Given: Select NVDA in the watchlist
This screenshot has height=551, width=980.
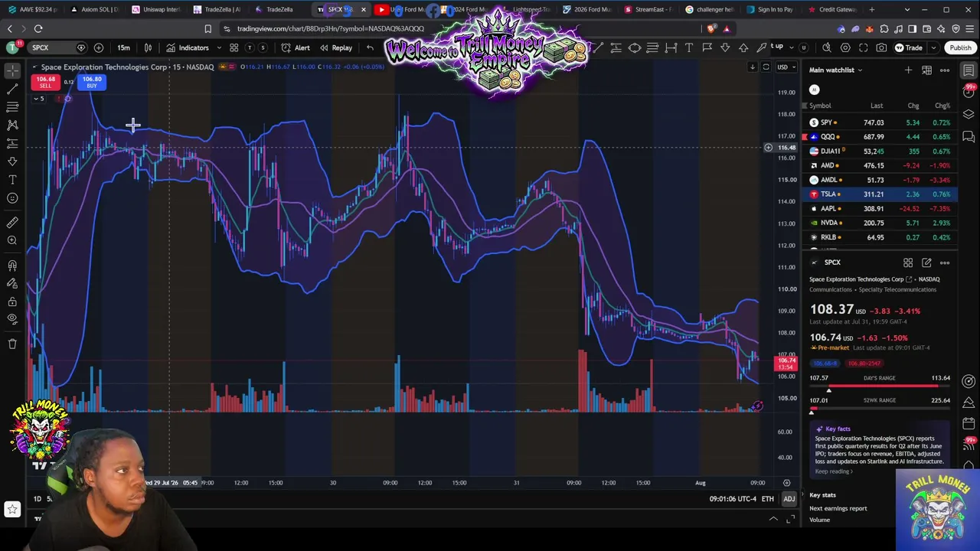Looking at the screenshot, I should (x=879, y=223).
